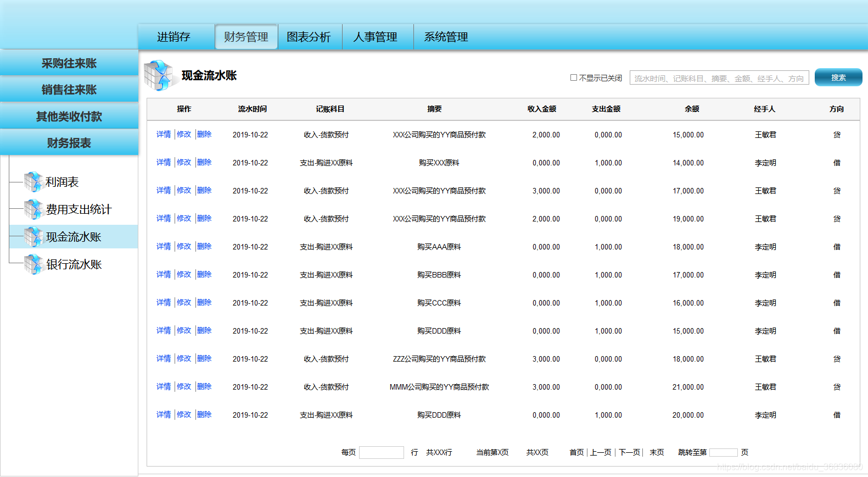The height and width of the screenshot is (477, 868).
Task: Open 详情 for the row with balance 19,000.00
Action: click(x=164, y=218)
